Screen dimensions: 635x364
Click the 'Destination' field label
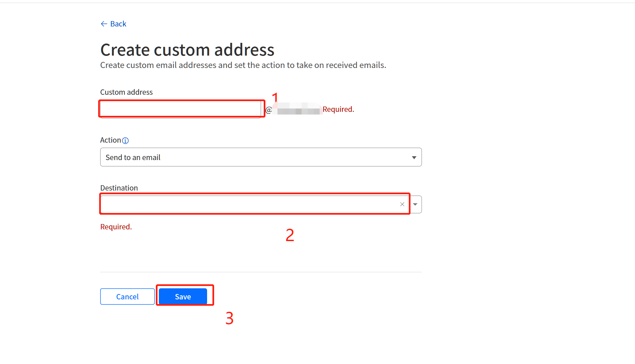[x=119, y=188]
